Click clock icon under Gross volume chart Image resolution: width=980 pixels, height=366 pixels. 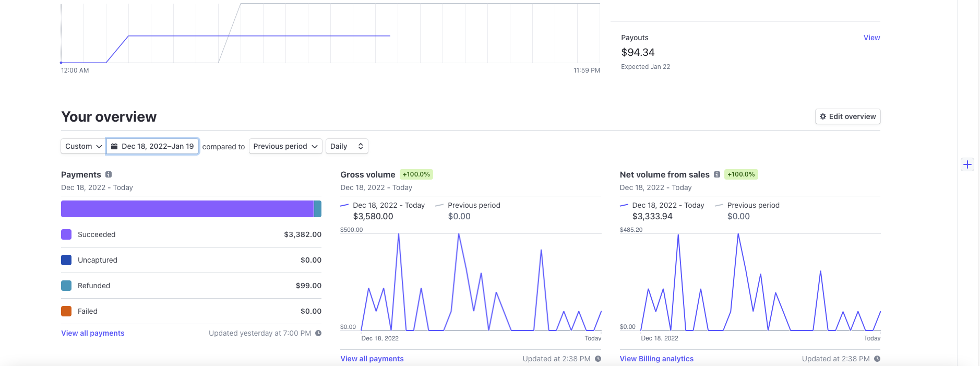[598, 359]
